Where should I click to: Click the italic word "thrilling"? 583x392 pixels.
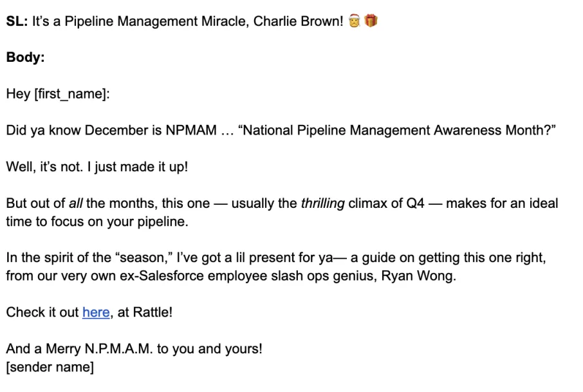click(x=322, y=203)
